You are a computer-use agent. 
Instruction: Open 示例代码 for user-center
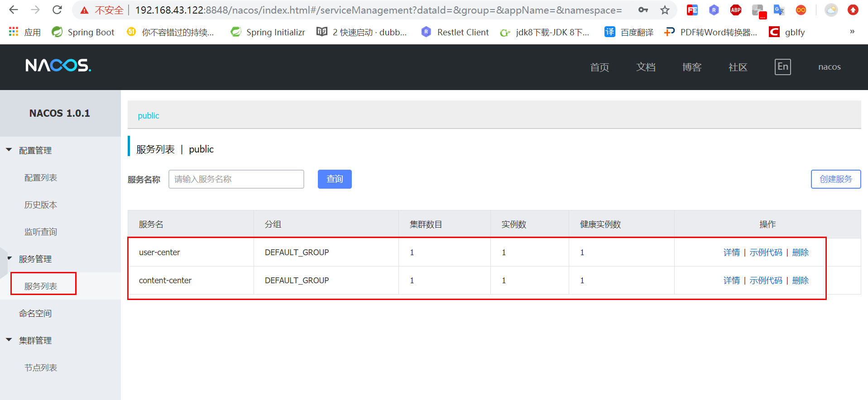tap(766, 252)
